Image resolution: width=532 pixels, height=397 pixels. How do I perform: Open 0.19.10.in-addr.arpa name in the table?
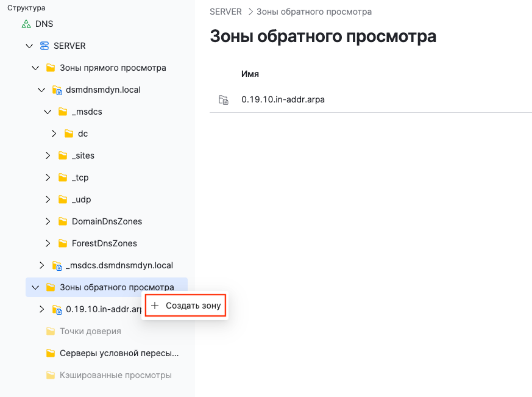click(283, 99)
